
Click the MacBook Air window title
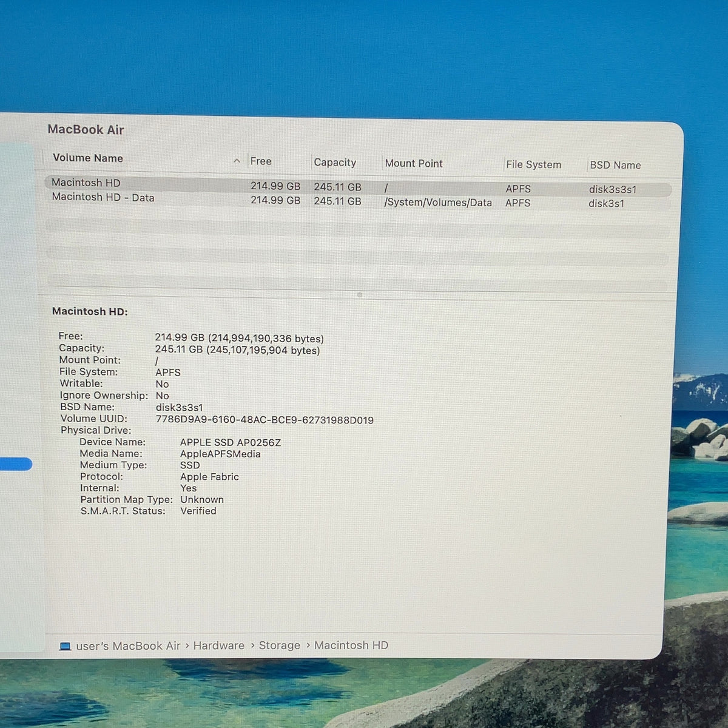[x=86, y=130]
